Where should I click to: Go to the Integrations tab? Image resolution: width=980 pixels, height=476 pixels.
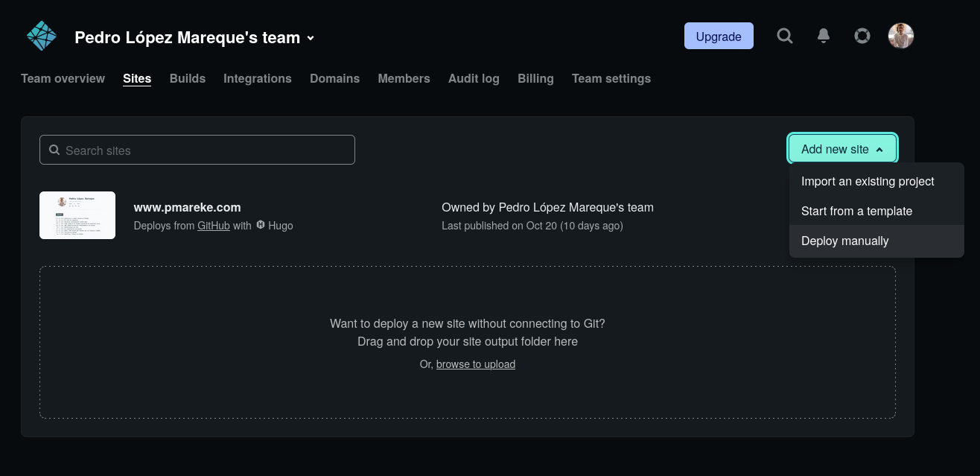point(257,78)
